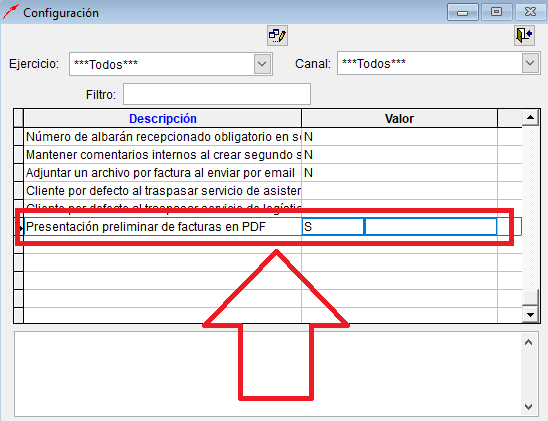
Task: Click the grid scrollbar down arrow
Action: click(x=530, y=314)
